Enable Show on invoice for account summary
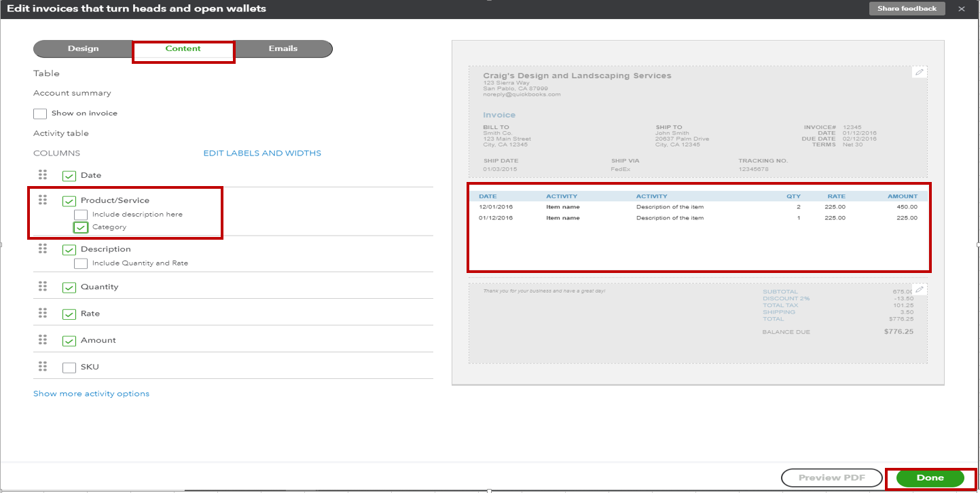980x493 pixels. tap(40, 113)
